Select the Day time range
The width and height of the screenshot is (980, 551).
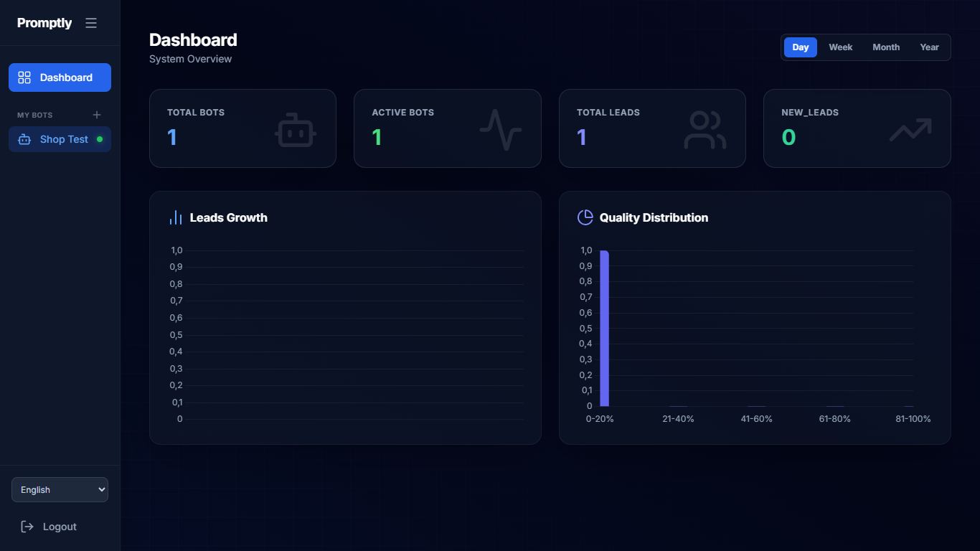(x=801, y=47)
